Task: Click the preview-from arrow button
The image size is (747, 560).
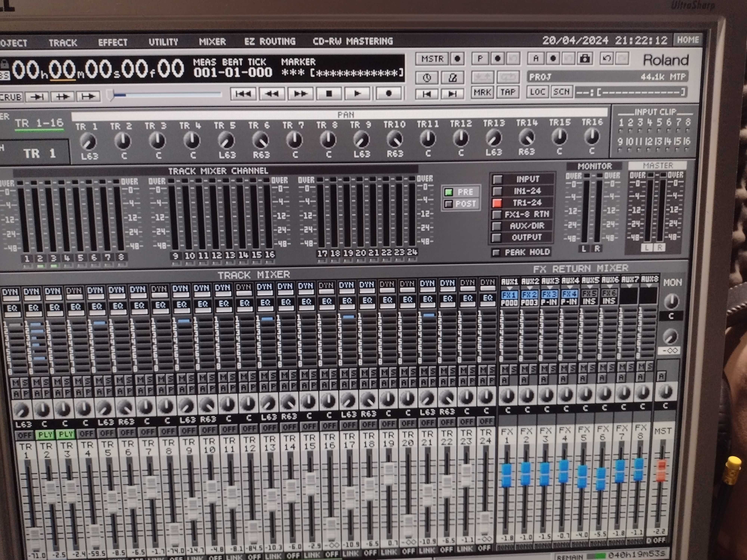Action: click(x=89, y=97)
